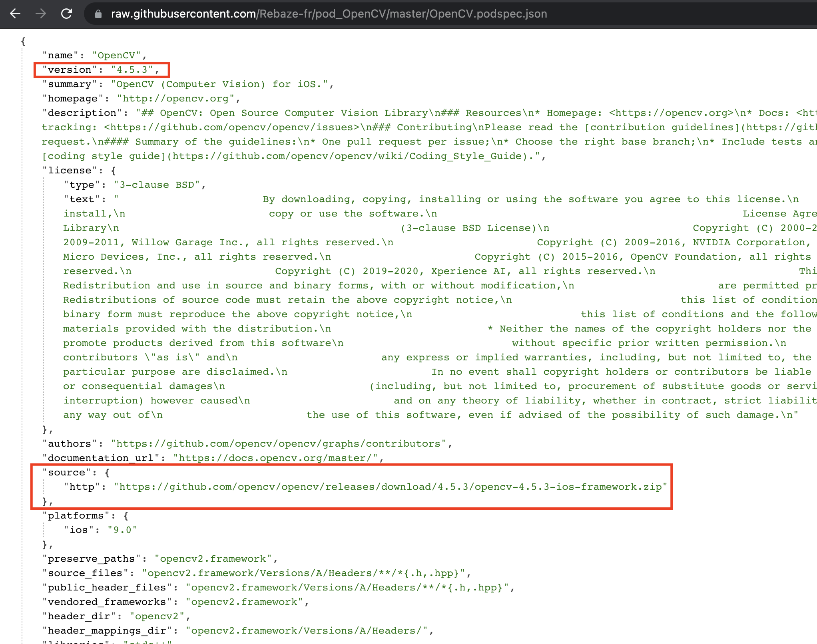
Task: Click the forward navigation arrow
Action: coord(41,14)
